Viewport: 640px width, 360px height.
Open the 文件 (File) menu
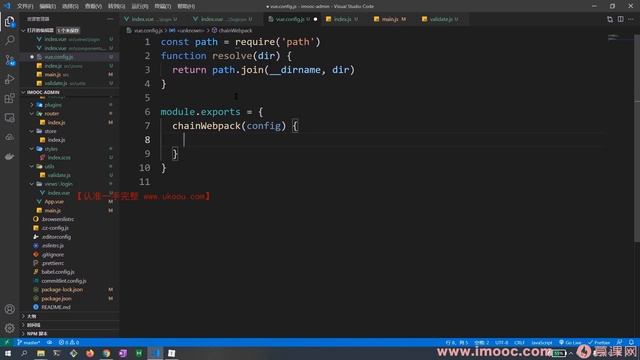click(x=25, y=6)
